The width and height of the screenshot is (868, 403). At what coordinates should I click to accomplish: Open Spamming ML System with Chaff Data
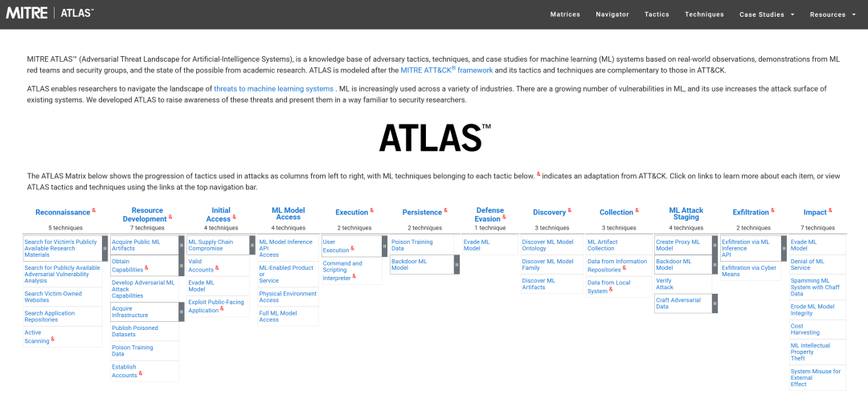pos(816,287)
